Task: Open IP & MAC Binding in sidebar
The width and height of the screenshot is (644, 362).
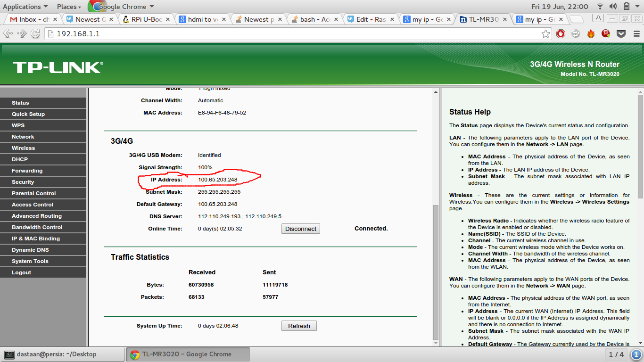Action: [x=43, y=239]
